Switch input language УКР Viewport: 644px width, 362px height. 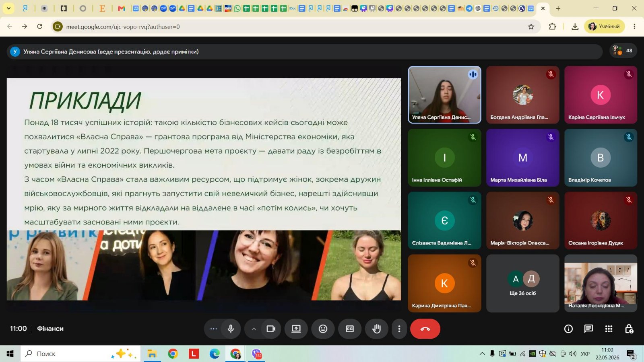pyautogui.click(x=585, y=354)
